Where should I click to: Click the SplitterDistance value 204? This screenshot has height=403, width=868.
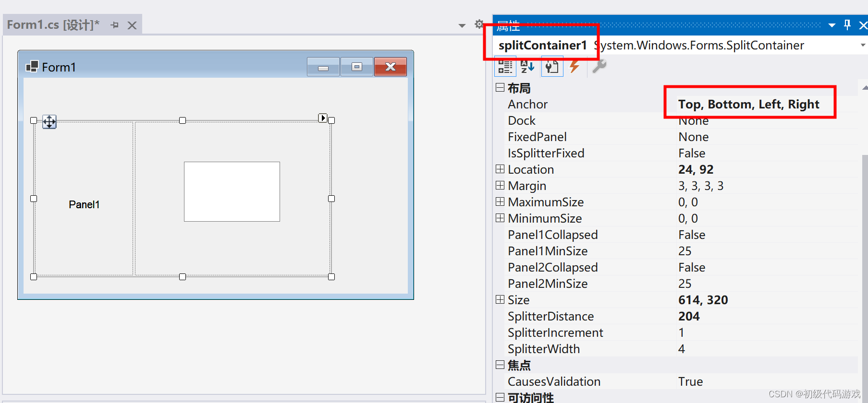(689, 316)
